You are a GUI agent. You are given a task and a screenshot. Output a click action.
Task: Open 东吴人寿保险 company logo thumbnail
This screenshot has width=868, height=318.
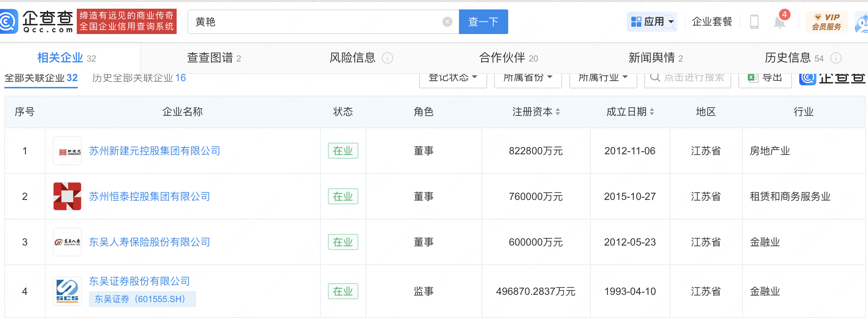pyautogui.click(x=67, y=242)
